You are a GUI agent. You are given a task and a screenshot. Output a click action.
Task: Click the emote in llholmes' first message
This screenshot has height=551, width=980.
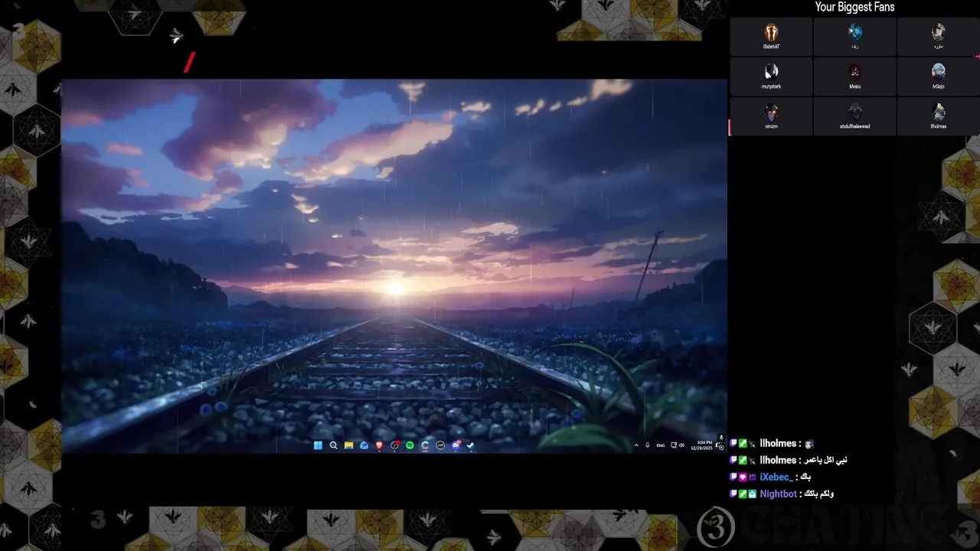pyautogui.click(x=809, y=443)
